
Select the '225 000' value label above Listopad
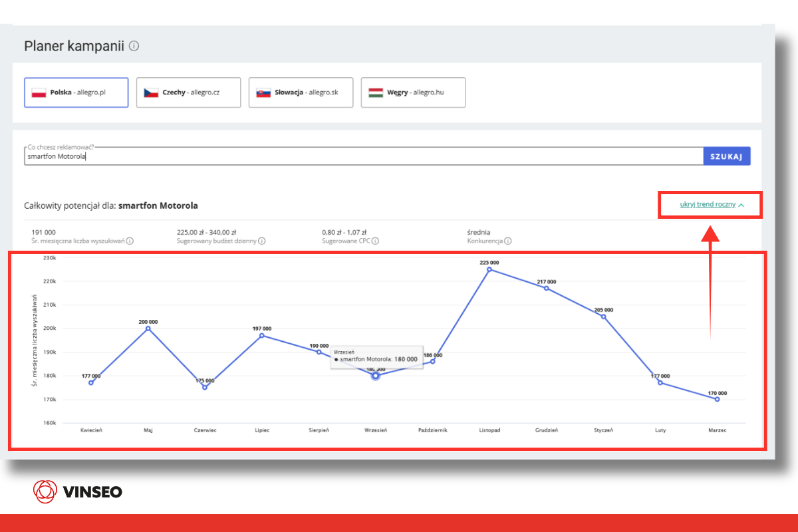click(x=489, y=263)
